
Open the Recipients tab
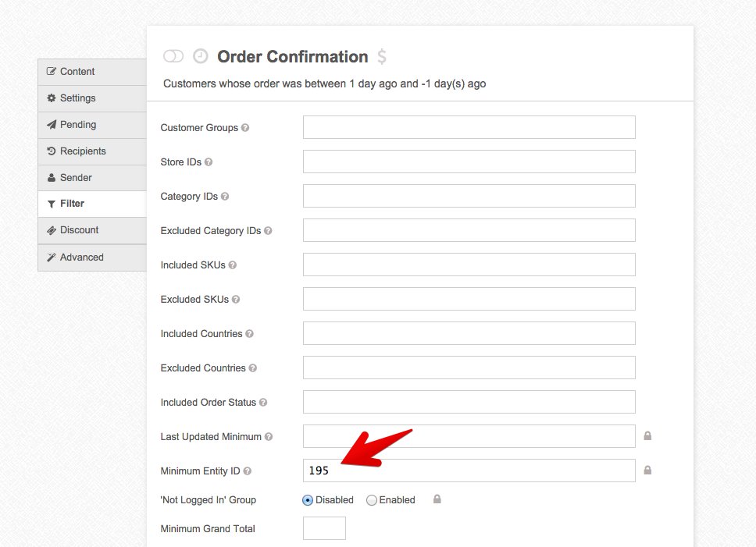(92, 151)
